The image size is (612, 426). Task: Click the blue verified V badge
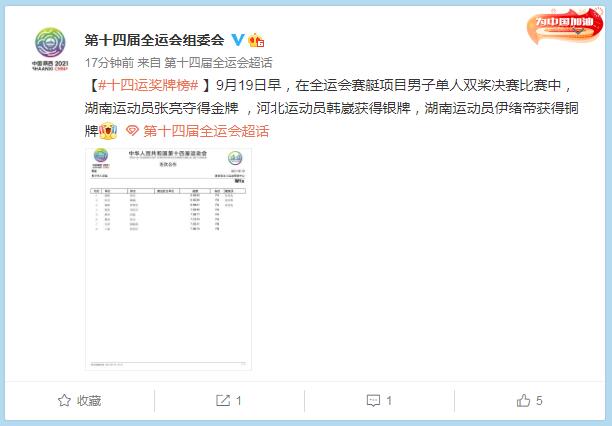coord(238,40)
